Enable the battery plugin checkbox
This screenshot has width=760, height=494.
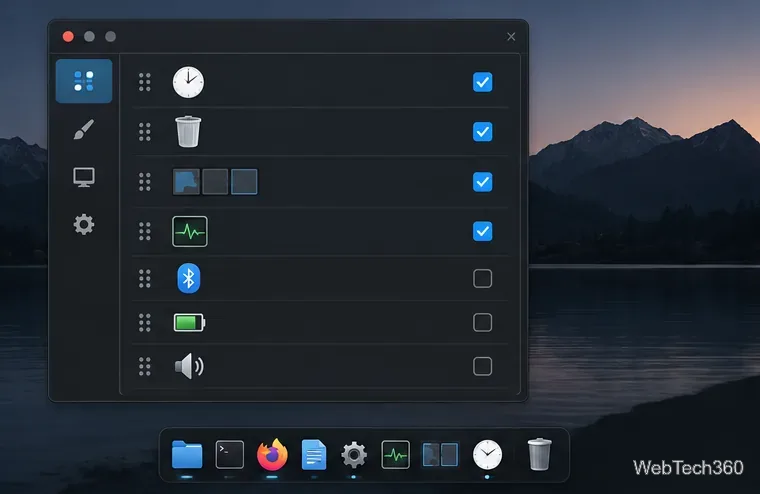point(482,322)
